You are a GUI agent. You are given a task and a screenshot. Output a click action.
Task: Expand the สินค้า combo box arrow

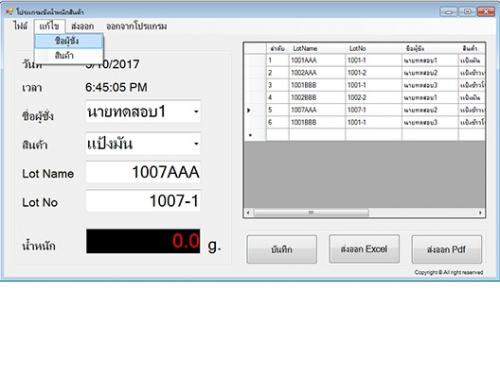coord(196,144)
